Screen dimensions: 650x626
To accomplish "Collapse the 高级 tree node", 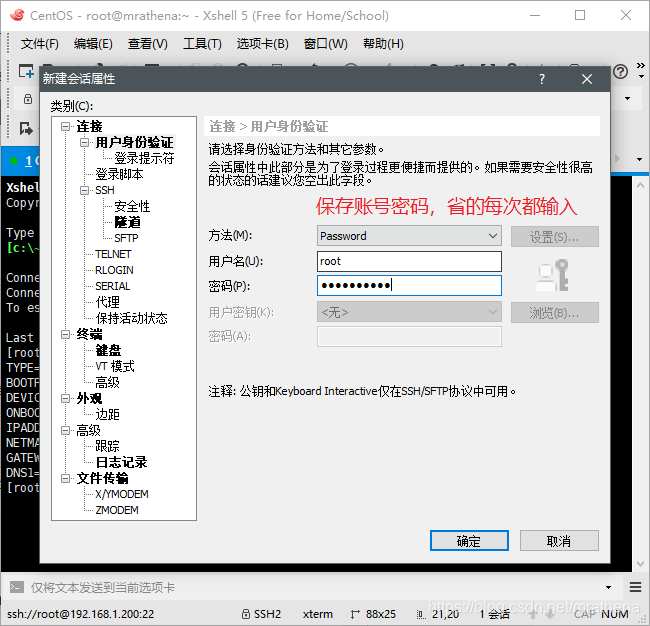I will (x=65, y=430).
